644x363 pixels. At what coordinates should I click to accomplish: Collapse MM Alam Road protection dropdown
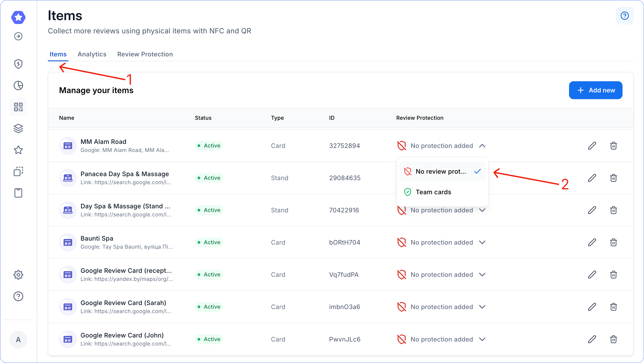(x=482, y=146)
